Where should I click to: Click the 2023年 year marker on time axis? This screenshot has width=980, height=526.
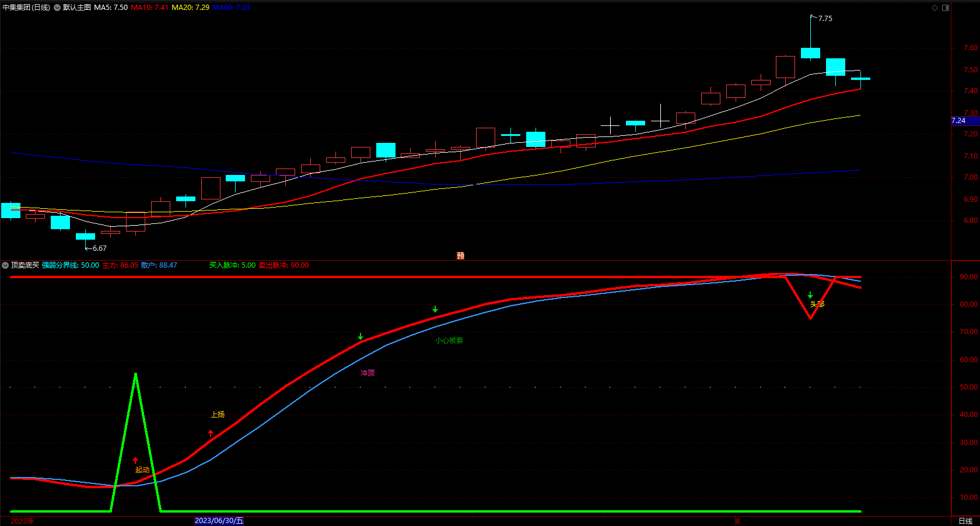pyautogui.click(x=23, y=521)
